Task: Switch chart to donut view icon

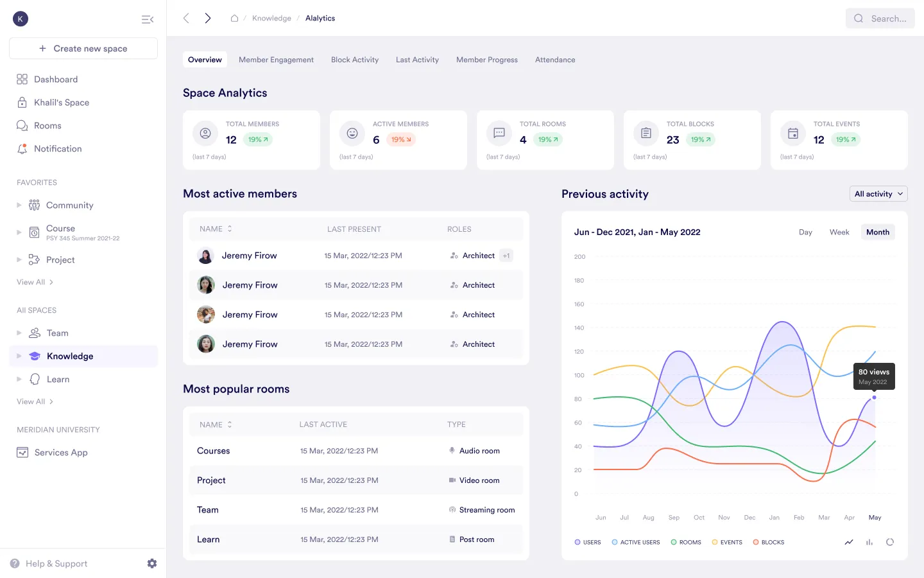Action: pos(890,542)
